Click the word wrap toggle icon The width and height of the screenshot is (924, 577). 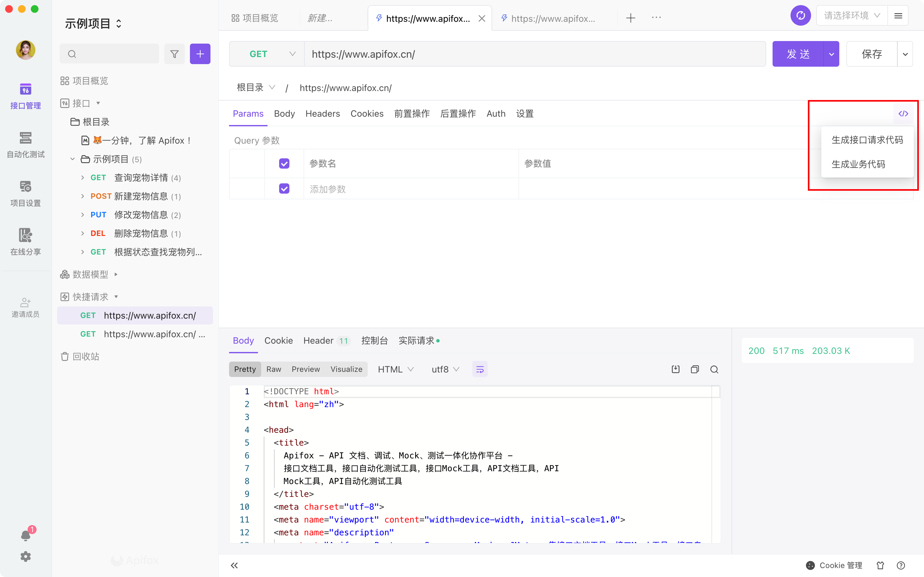[480, 369]
